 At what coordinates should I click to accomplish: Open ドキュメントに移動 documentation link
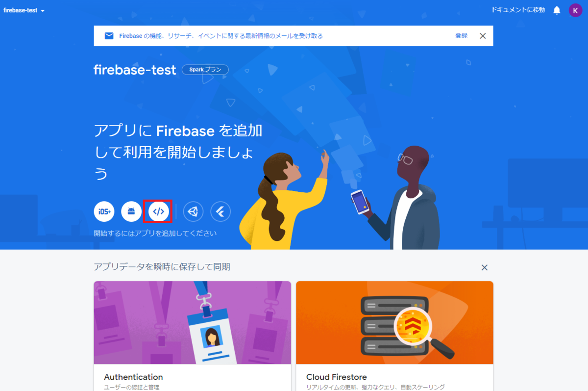(x=518, y=10)
